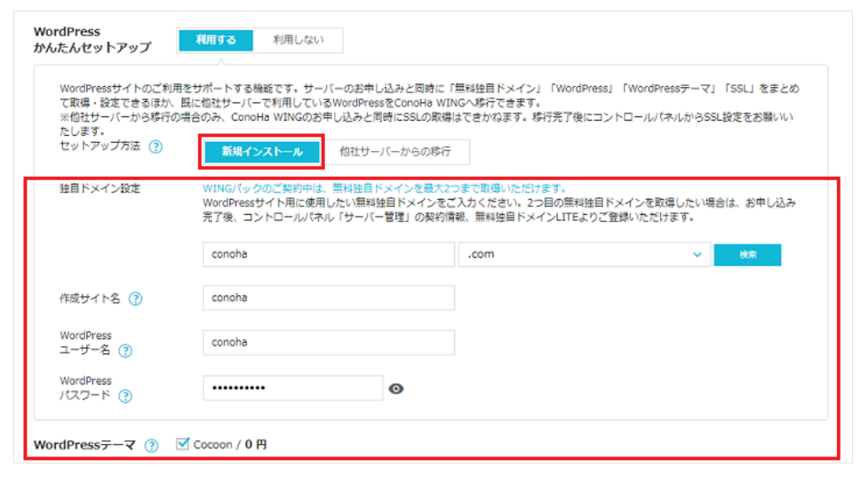Open help for WordPressテーマ
Screen dimensions: 868x483
click(151, 446)
